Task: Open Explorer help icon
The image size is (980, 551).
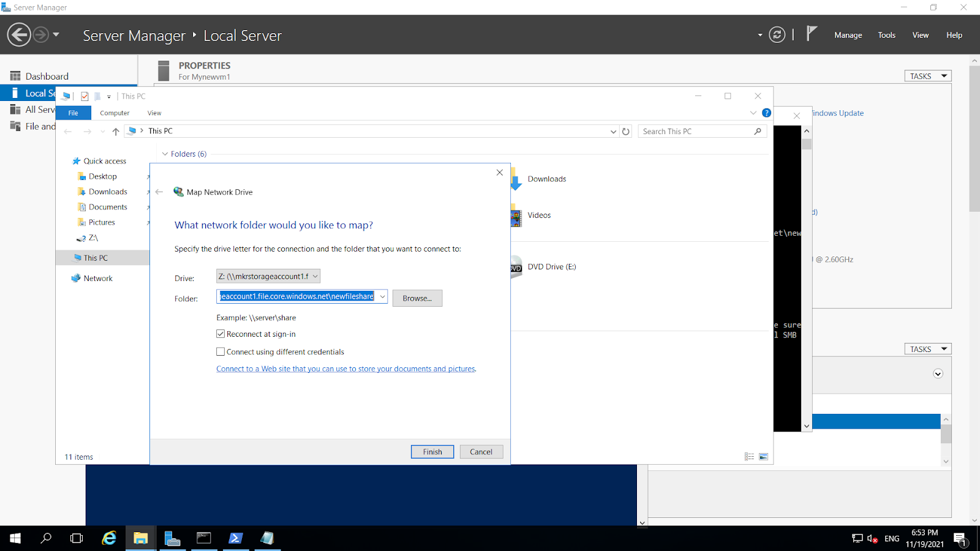Action: point(766,113)
